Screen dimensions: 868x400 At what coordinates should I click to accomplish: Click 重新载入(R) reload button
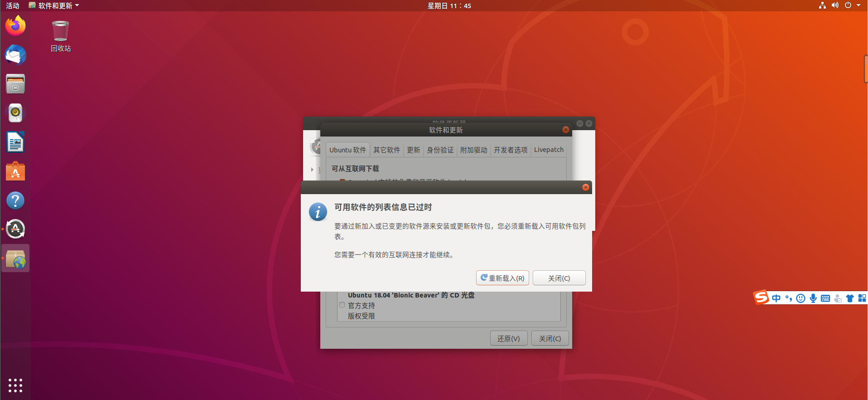click(x=502, y=278)
